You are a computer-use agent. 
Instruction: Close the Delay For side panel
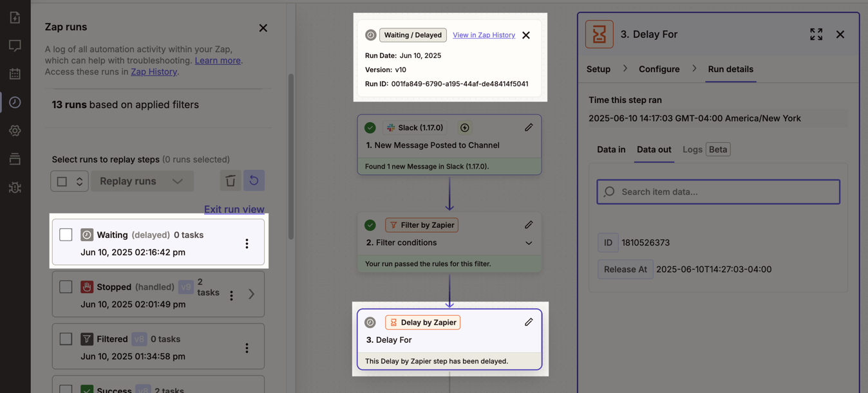(x=840, y=34)
